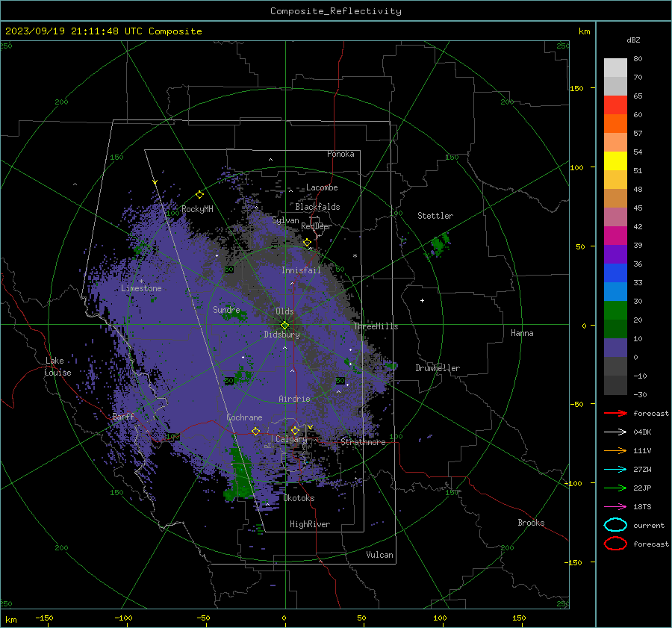Pick the purple 36-39 dBZ swatch
Viewport: 672px width, 628px height.
click(x=615, y=254)
